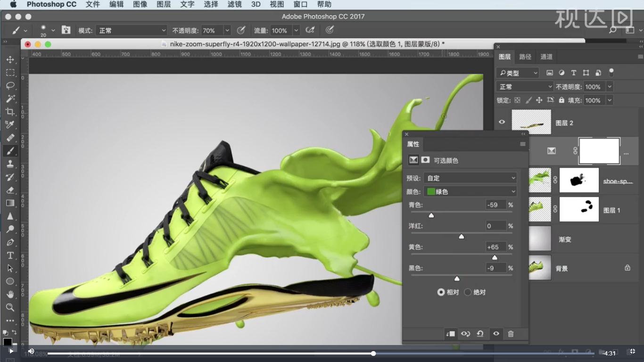Select the Zoom tool
Screen dimensions: 644x362
point(10,307)
